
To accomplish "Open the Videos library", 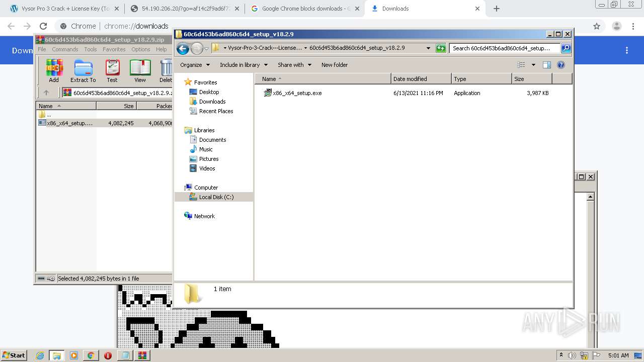I will (x=207, y=168).
